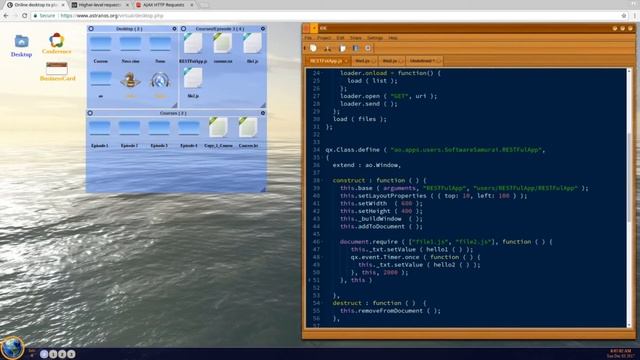Viewport: 640px width, 360px height.
Task: Select the middle stylesheet file in Episode 3 panel
Action: click(222, 44)
